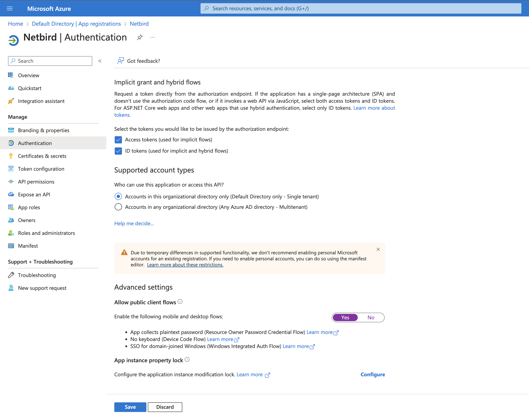This screenshot has height=420, width=529.
Task: Go to the Home breadcrumb
Action: 15,24
